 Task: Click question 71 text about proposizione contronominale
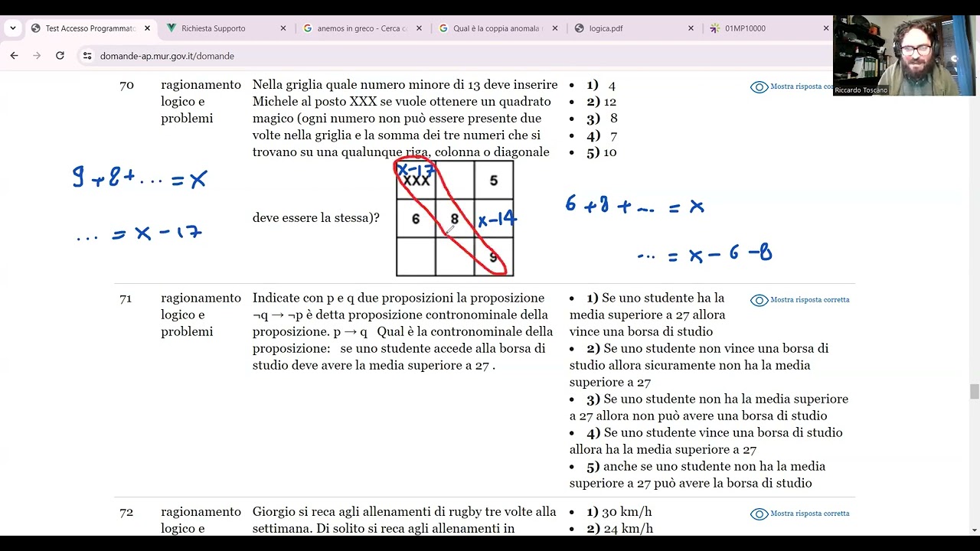pyautogui.click(x=403, y=331)
